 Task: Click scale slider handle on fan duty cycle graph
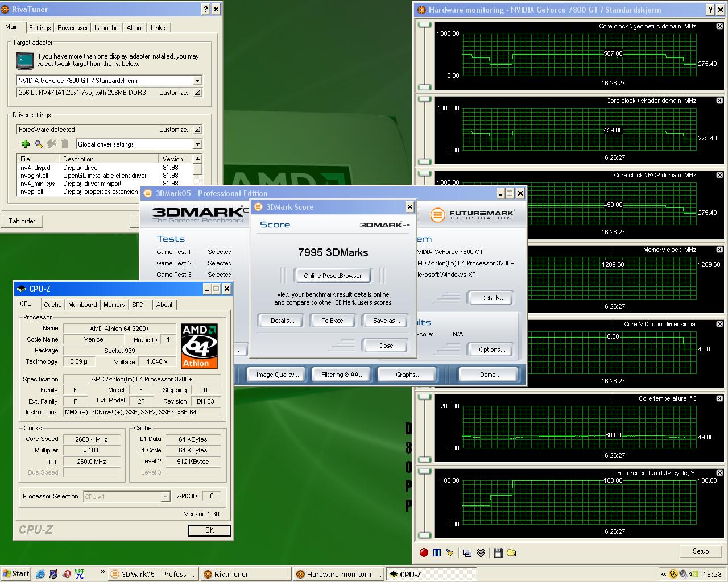425,472
